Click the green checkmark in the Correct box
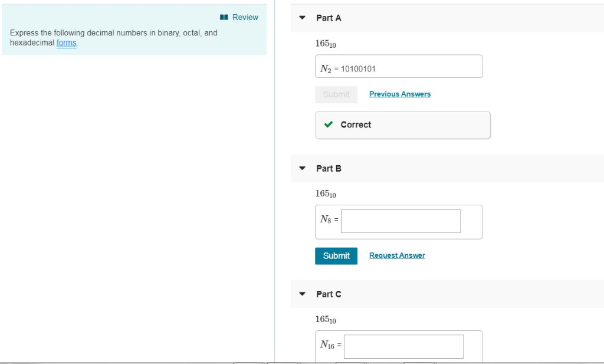 [329, 124]
